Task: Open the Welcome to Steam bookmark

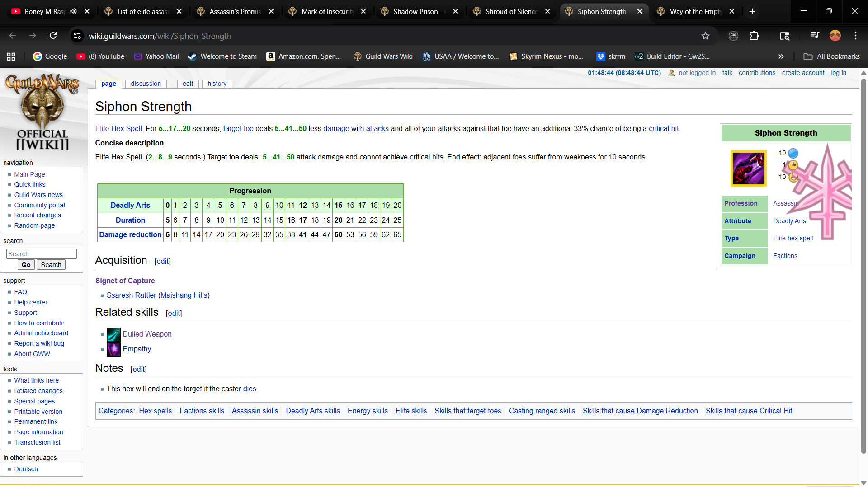Action: (x=222, y=56)
